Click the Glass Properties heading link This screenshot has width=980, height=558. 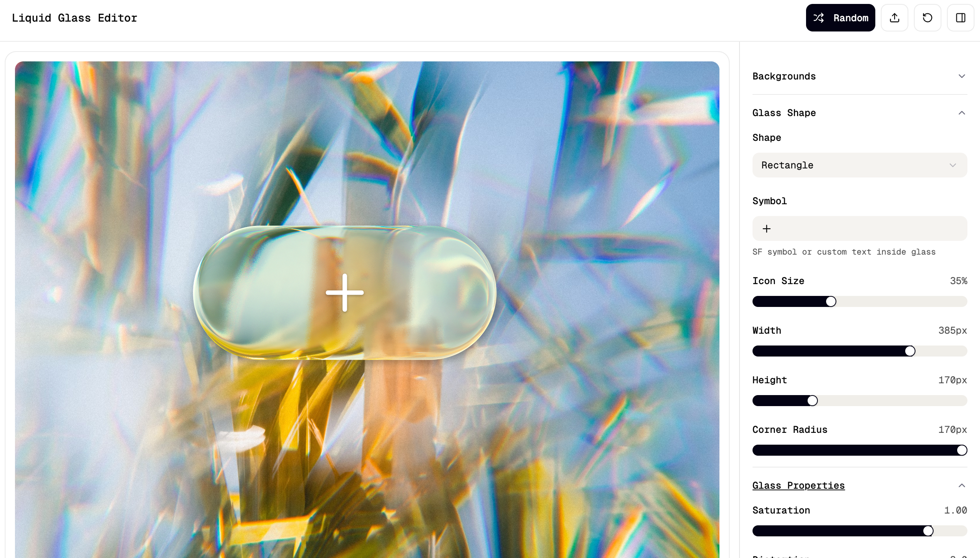[799, 486]
